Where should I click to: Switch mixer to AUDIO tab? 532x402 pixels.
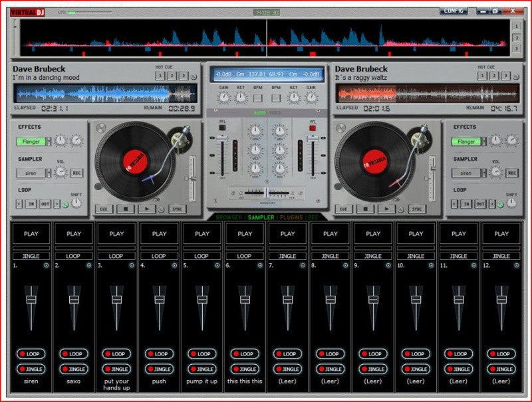coord(259,112)
